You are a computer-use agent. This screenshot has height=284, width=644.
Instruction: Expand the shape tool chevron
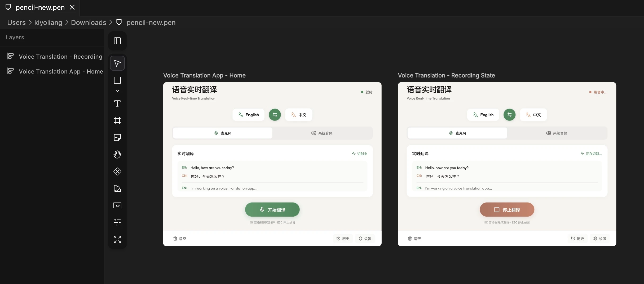coord(117,90)
